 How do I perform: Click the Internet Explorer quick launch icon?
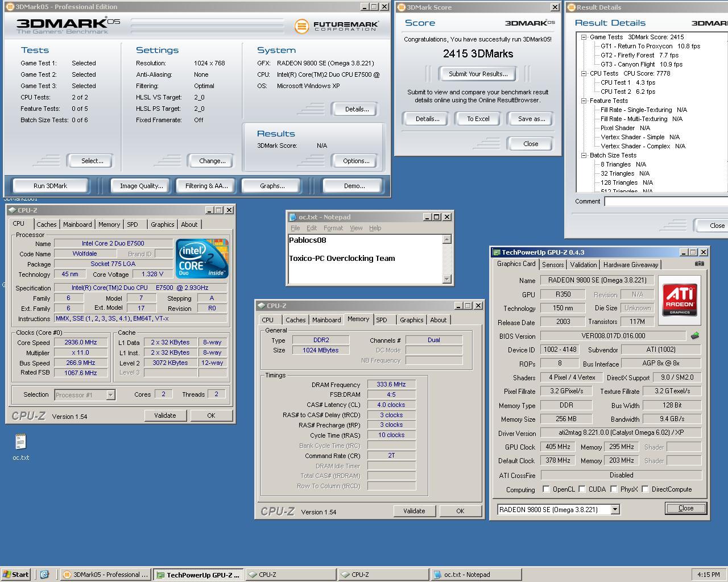coord(45,575)
